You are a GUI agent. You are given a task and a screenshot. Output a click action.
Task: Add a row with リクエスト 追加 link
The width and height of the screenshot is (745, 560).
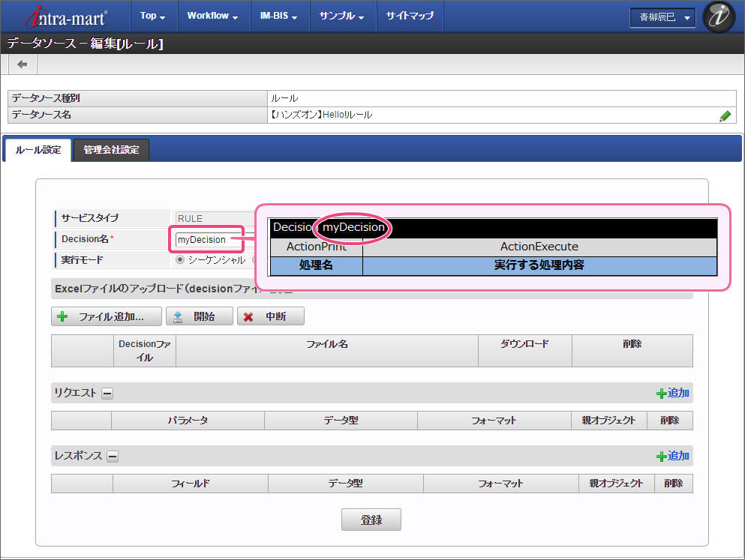click(x=673, y=393)
